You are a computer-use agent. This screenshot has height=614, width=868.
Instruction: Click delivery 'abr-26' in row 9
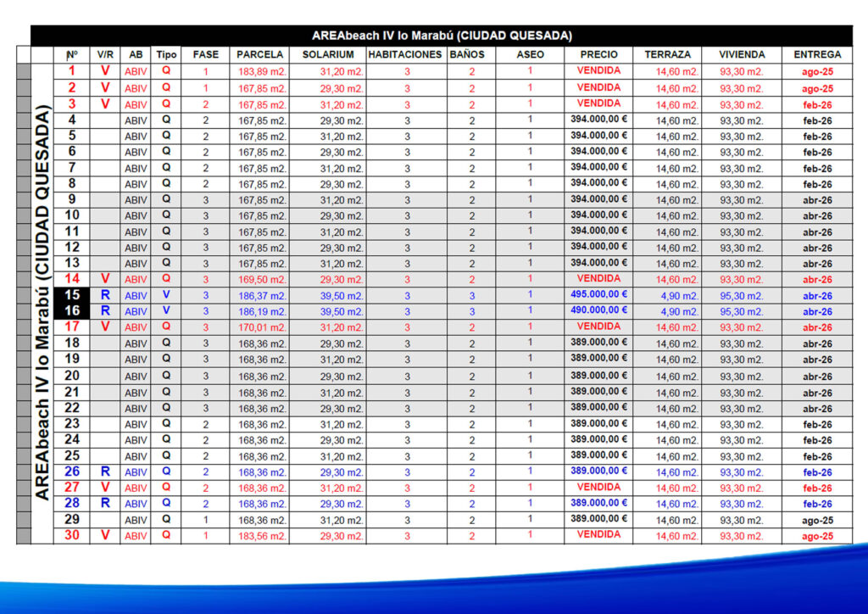point(818,200)
